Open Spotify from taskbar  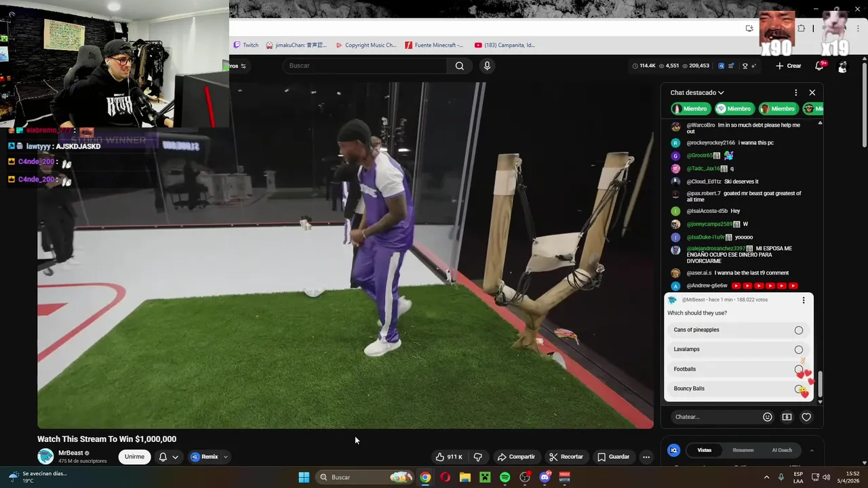click(x=505, y=477)
